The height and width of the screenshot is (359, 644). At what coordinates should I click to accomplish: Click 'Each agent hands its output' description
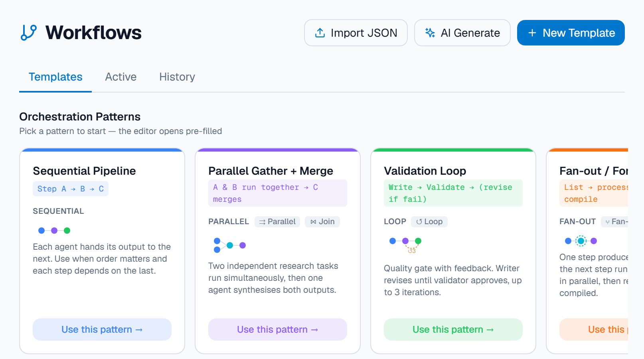(x=102, y=259)
